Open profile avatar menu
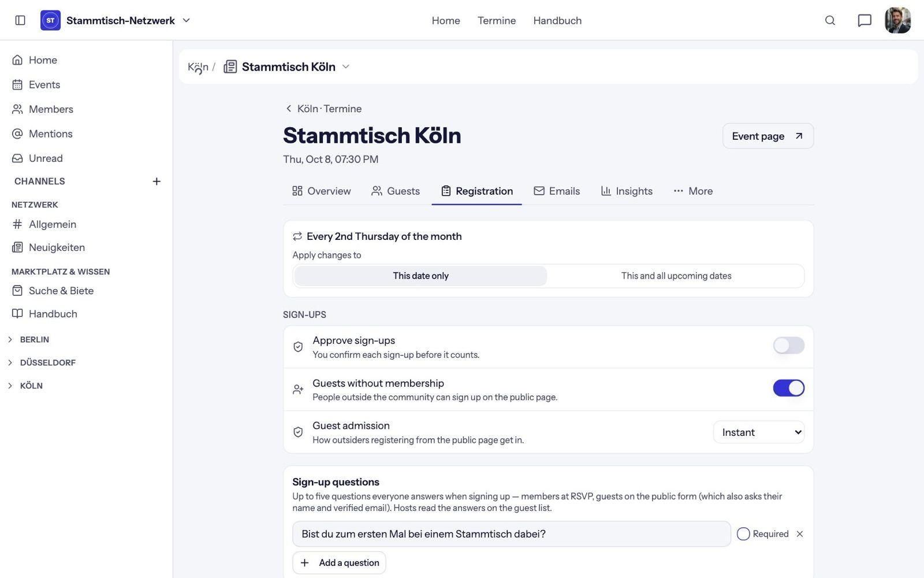The image size is (924, 578). [x=897, y=20]
